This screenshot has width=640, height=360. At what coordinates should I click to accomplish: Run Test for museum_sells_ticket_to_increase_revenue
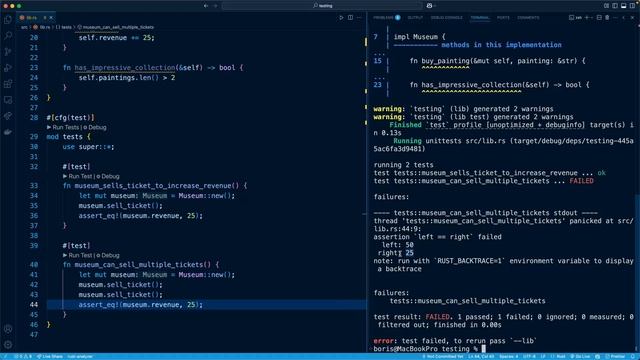[x=80, y=176]
